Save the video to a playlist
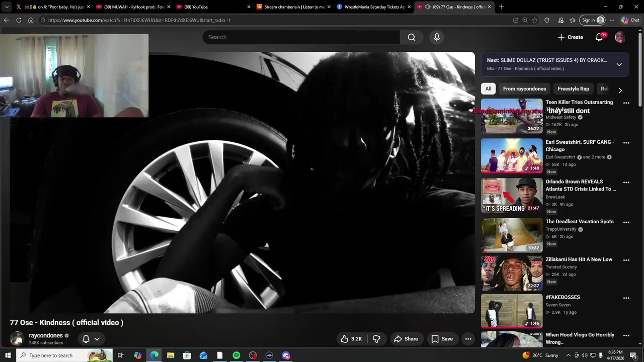 (442, 339)
